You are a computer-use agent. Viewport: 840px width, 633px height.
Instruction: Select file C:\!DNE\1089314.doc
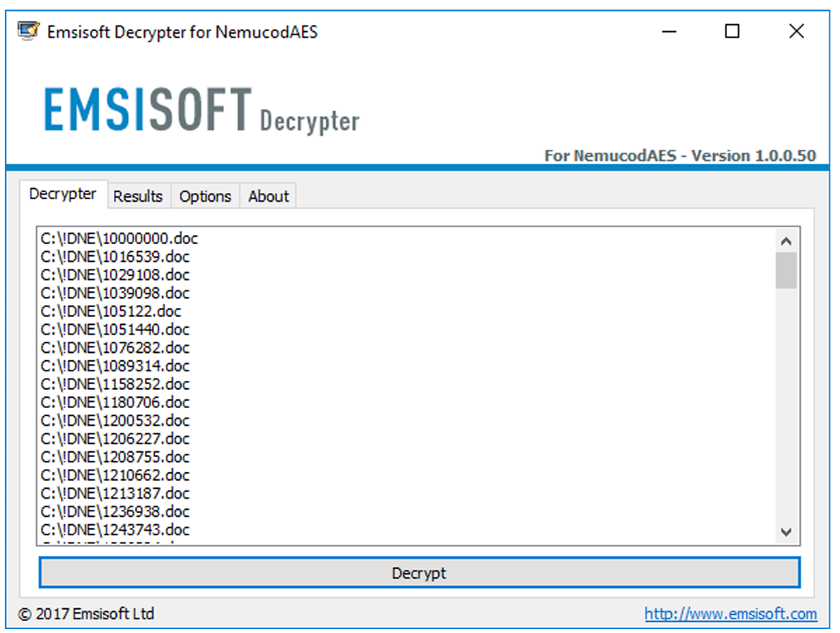[115, 366]
